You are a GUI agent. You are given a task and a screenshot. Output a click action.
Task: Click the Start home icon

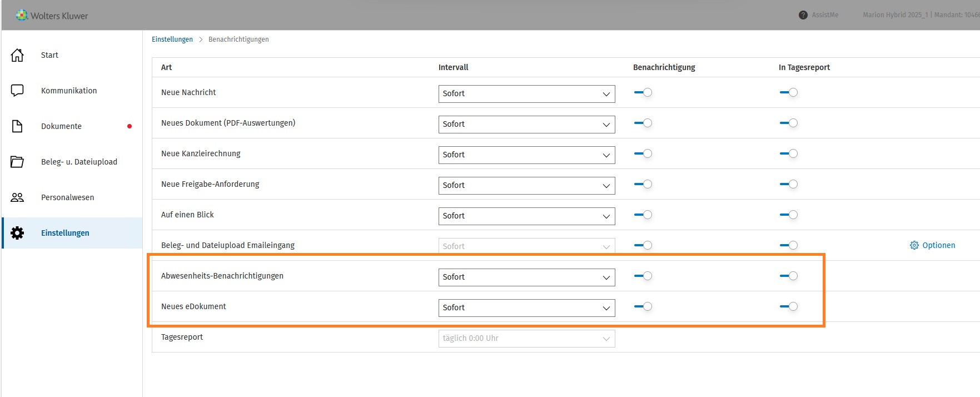click(17, 55)
